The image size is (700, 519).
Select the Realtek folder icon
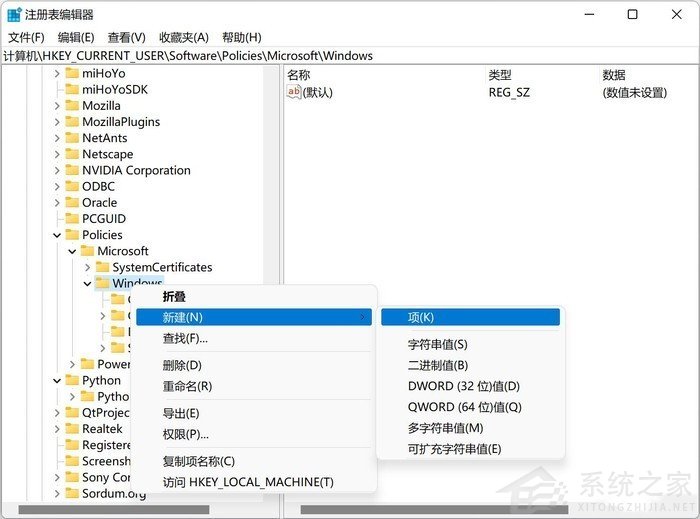point(72,428)
